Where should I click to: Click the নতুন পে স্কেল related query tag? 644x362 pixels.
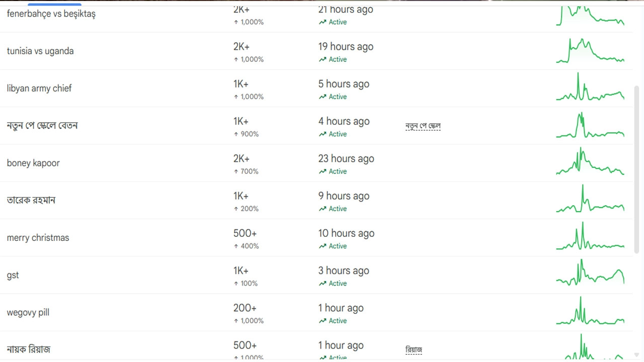pos(423,126)
